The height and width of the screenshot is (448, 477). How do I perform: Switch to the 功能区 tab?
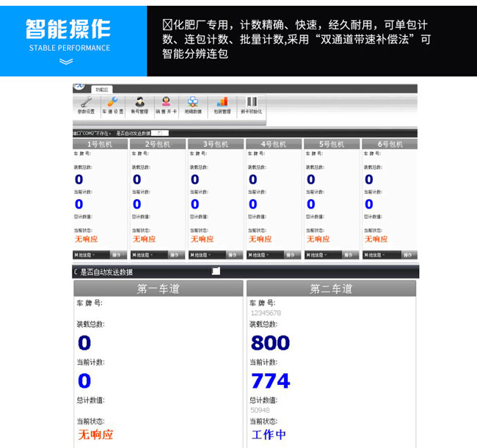tap(103, 89)
